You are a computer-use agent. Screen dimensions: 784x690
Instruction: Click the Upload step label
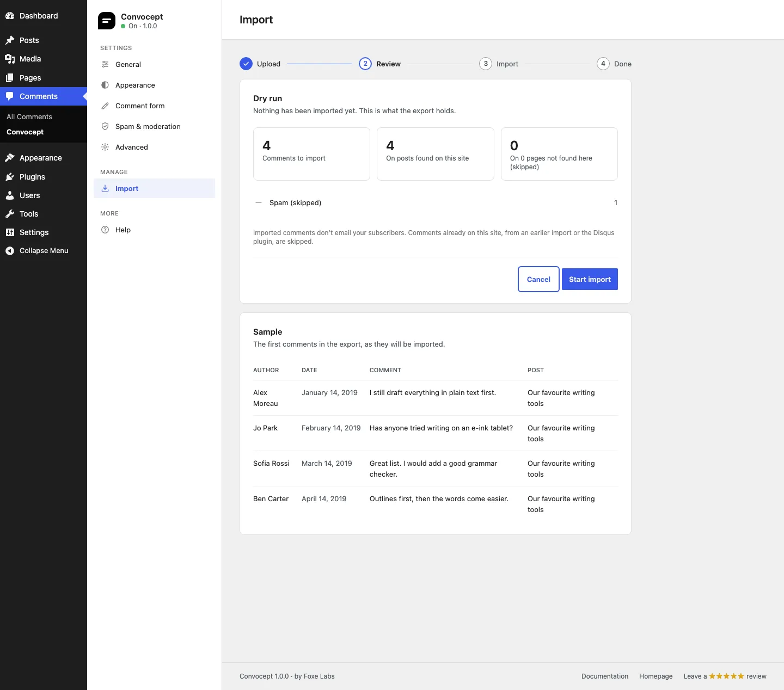click(268, 64)
